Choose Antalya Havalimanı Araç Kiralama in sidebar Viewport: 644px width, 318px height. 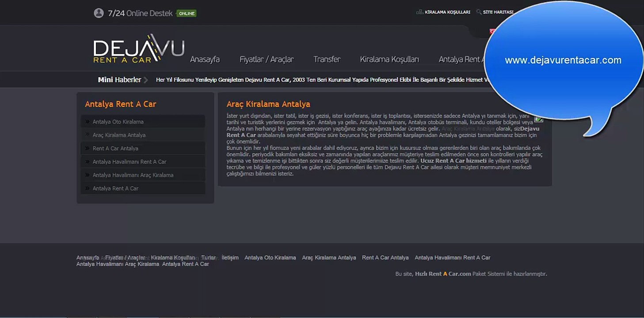[x=143, y=175]
